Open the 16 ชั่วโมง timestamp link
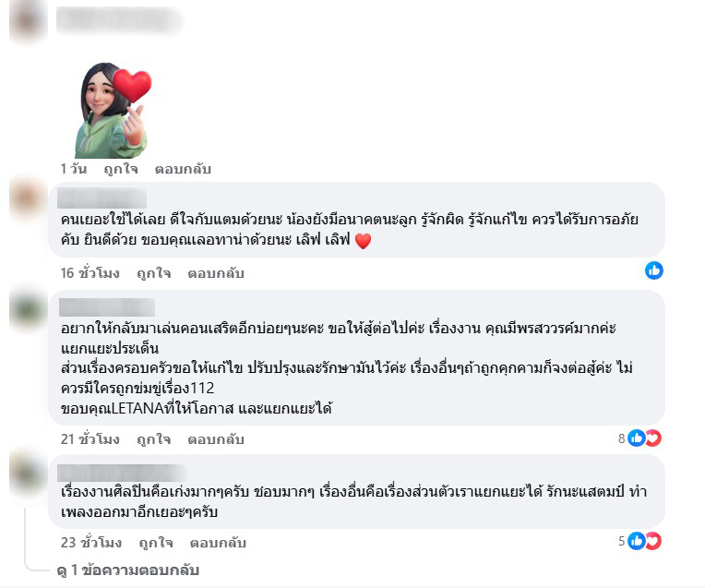 coord(90,273)
